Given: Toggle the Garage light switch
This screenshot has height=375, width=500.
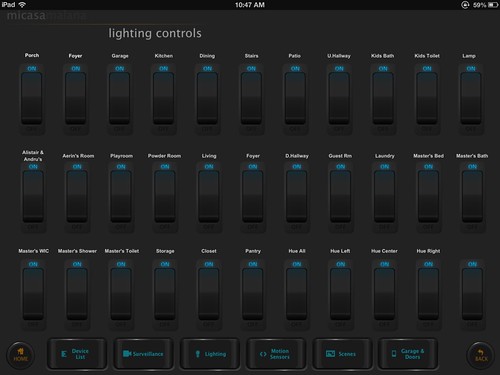Looking at the screenshot, I should pyautogui.click(x=120, y=99).
